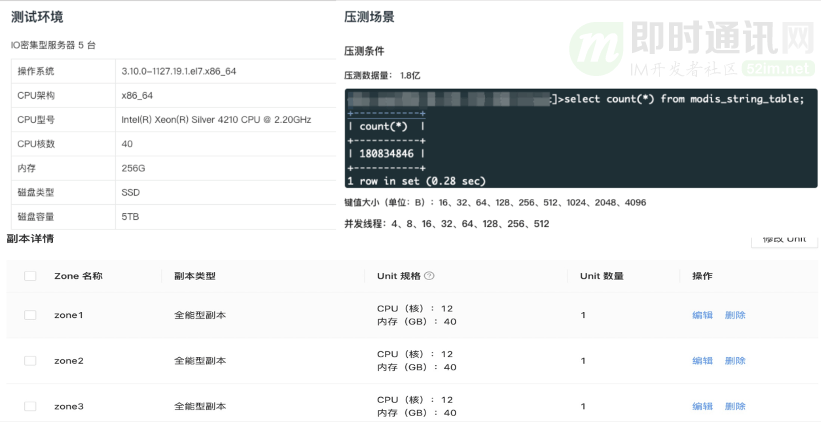Click 编辑 link in zone1 row

coord(702,315)
